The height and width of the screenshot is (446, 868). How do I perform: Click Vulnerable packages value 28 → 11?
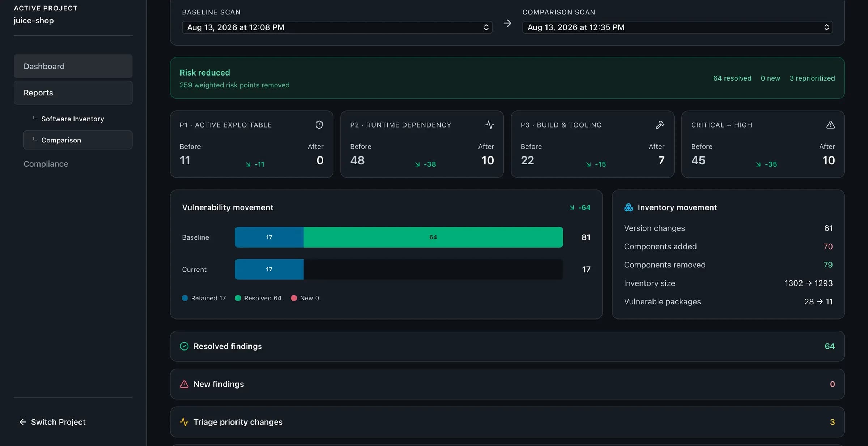818,301
